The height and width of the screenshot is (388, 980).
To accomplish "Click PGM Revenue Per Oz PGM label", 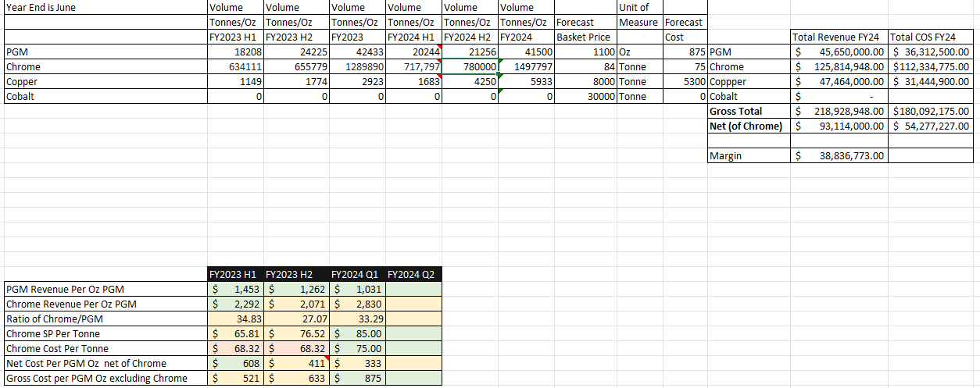I will pyautogui.click(x=106, y=290).
